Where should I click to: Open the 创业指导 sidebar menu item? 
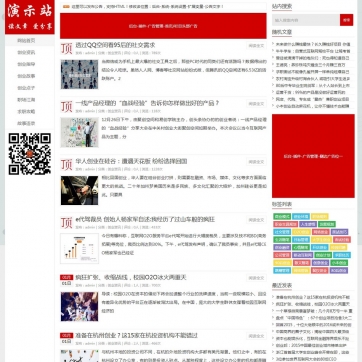26,64
